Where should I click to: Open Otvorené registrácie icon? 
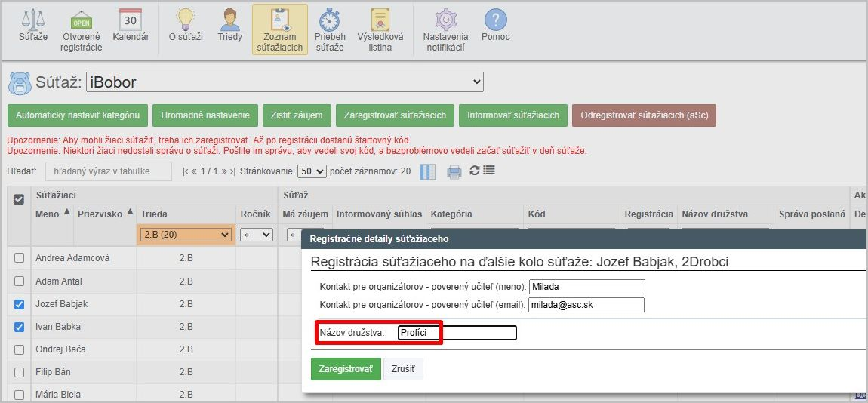[81, 20]
